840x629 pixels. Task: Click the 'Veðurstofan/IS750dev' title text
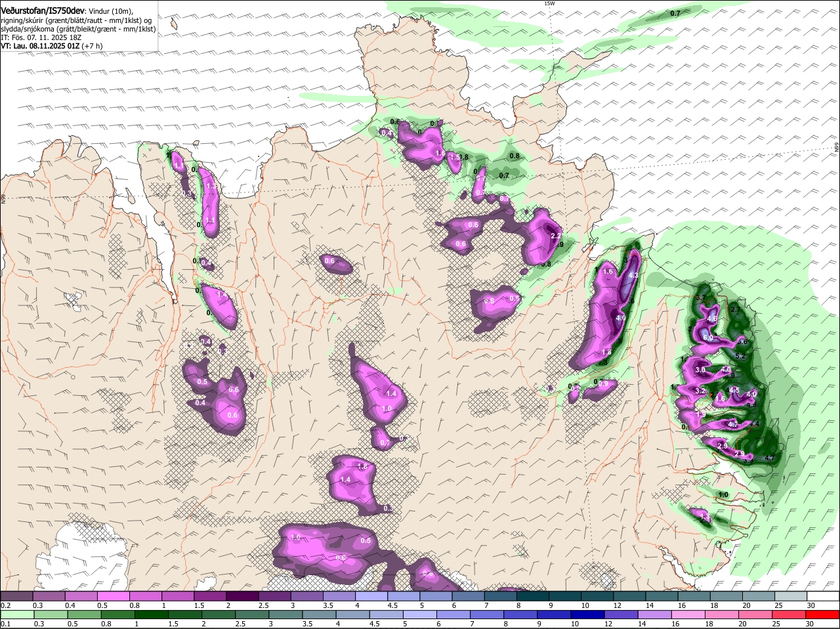coord(43,11)
